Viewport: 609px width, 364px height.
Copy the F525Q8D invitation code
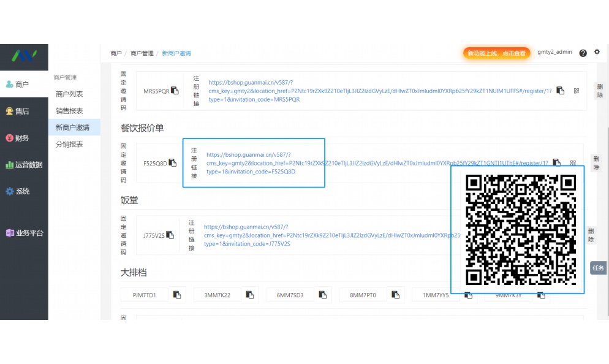point(173,163)
